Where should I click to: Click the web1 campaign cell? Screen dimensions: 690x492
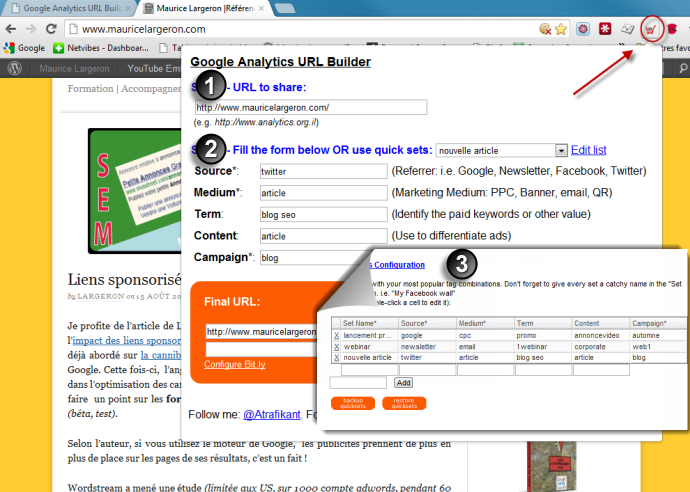(x=658, y=347)
